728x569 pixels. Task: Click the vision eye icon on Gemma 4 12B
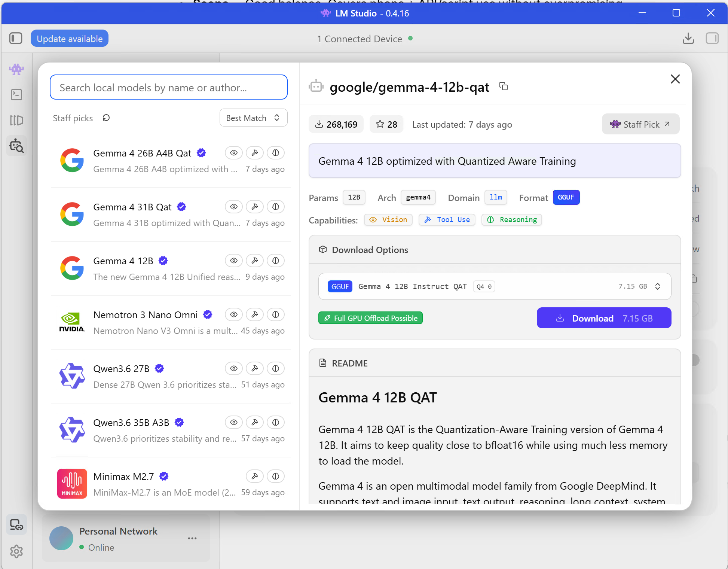point(234,261)
